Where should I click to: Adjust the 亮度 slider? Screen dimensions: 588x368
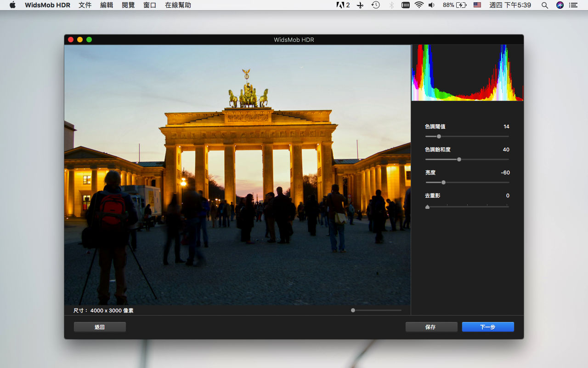tap(467, 182)
